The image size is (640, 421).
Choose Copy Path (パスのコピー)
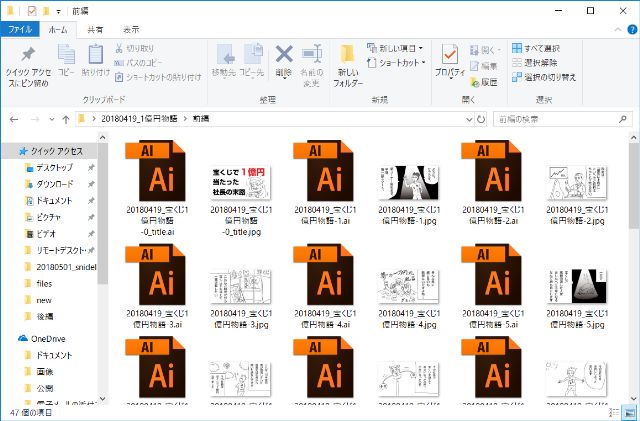pos(138,62)
